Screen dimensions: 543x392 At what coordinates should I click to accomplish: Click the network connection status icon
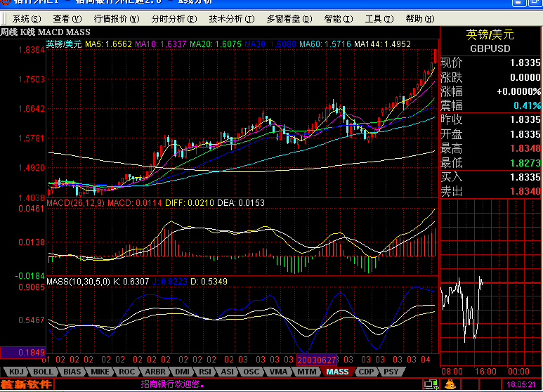(x=431, y=384)
